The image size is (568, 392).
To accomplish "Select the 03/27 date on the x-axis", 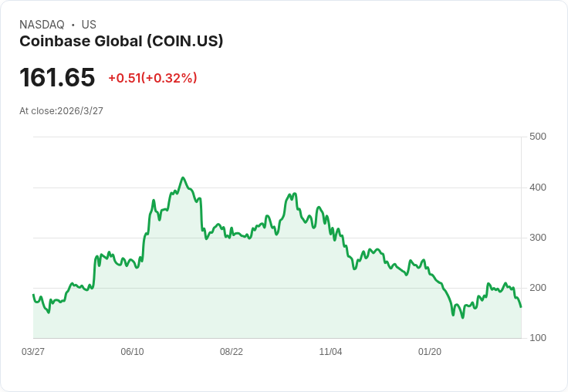I will 33,352.
